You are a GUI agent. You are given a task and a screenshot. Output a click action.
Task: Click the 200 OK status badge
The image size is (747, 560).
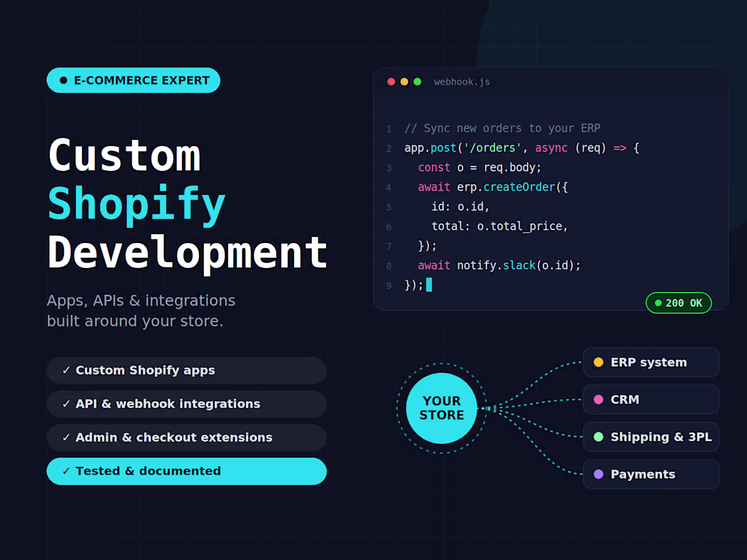point(678,303)
